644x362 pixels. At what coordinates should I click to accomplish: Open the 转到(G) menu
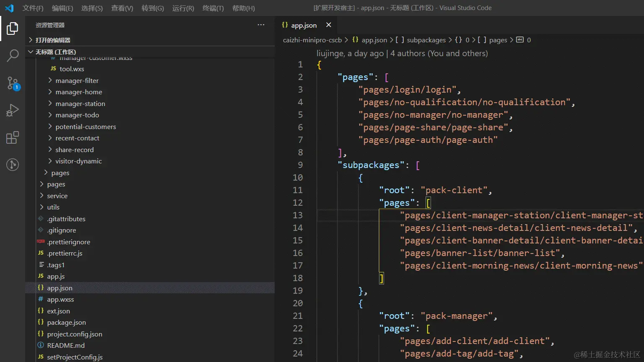click(x=153, y=8)
